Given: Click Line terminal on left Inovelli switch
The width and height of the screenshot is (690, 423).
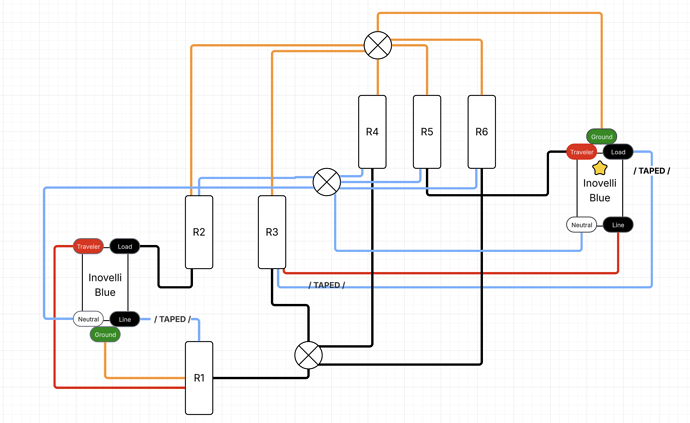Looking at the screenshot, I should click(x=125, y=319).
